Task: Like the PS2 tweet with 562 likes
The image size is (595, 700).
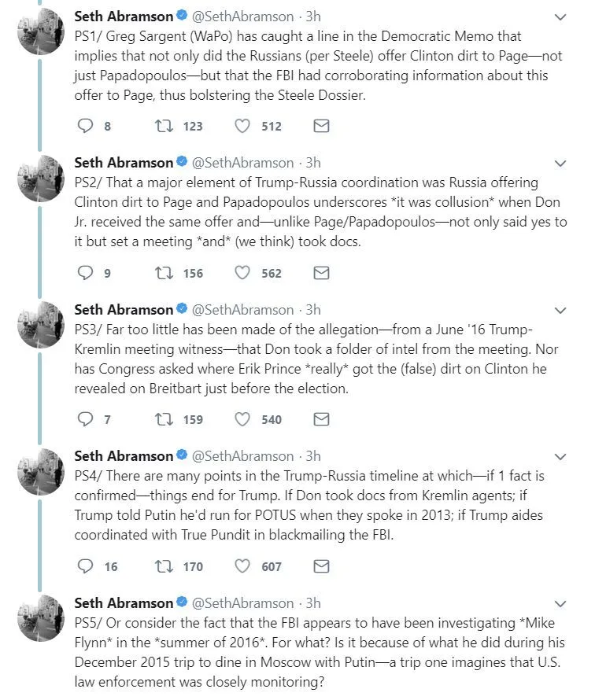Action: pyautogui.click(x=243, y=273)
